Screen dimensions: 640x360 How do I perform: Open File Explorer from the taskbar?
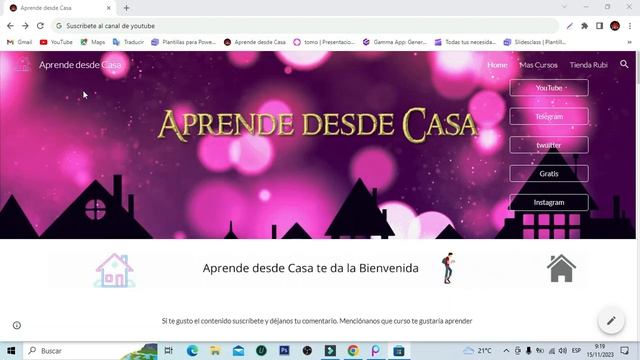click(x=215, y=351)
